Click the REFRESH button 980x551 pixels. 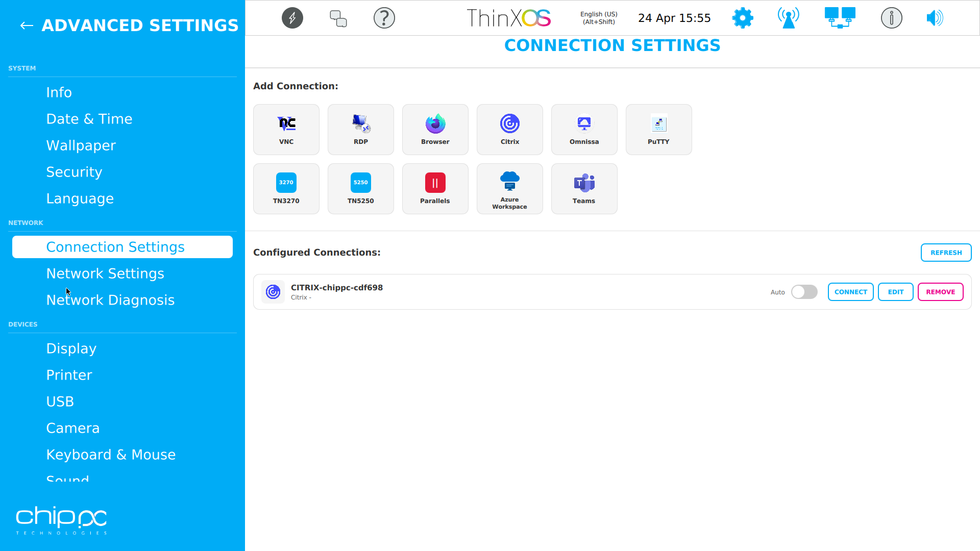tap(946, 252)
